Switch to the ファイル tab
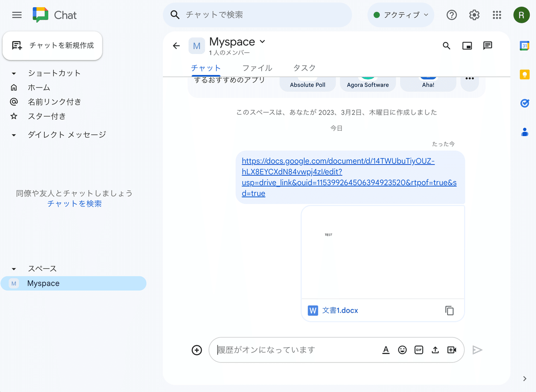The height and width of the screenshot is (392, 536). [257, 68]
